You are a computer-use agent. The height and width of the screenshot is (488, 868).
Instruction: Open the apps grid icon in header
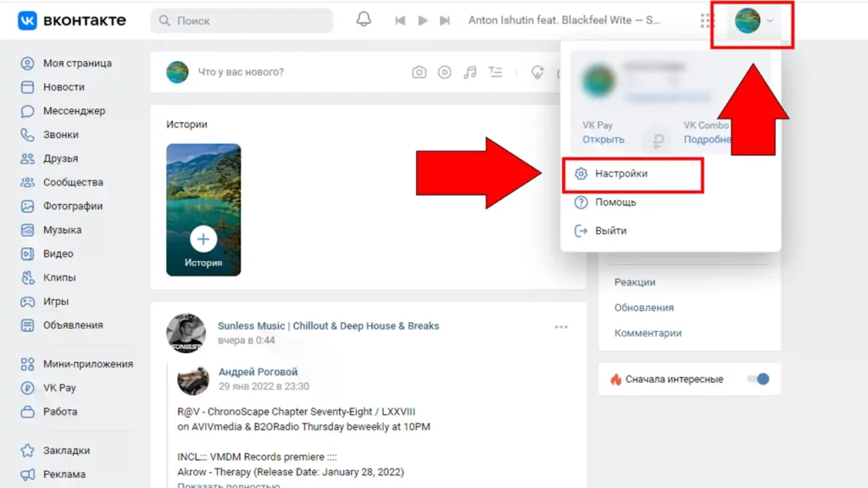click(x=708, y=20)
